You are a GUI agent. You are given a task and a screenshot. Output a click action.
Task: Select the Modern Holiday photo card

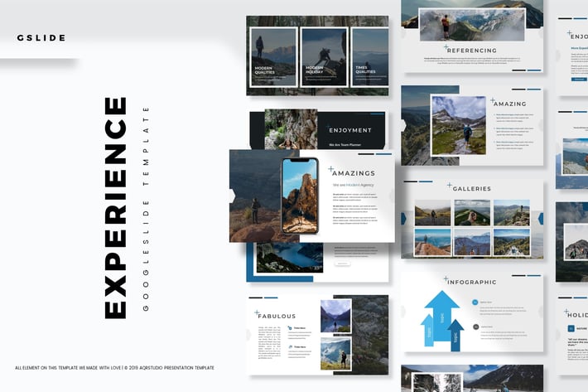coord(325,57)
